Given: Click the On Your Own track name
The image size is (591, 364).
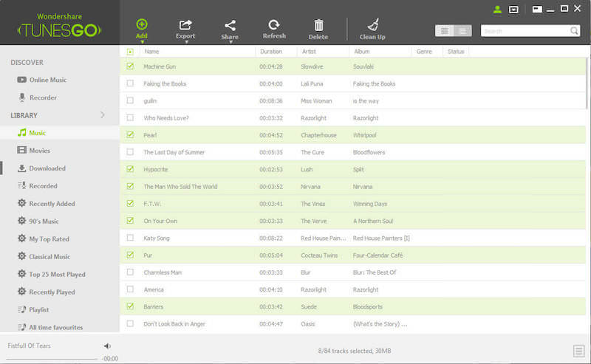Looking at the screenshot, I should pos(160,222).
